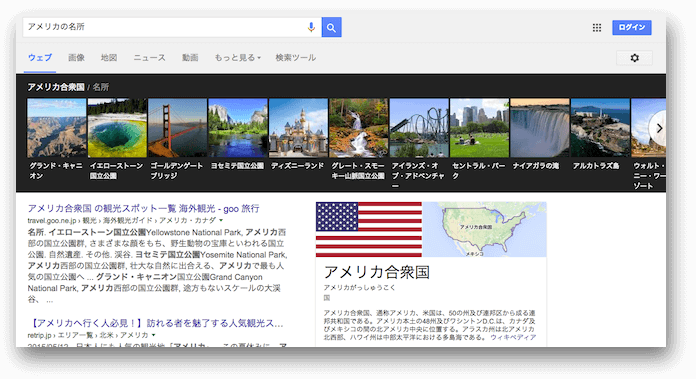
Task: Click the microphone voice search icon
Action: point(311,27)
